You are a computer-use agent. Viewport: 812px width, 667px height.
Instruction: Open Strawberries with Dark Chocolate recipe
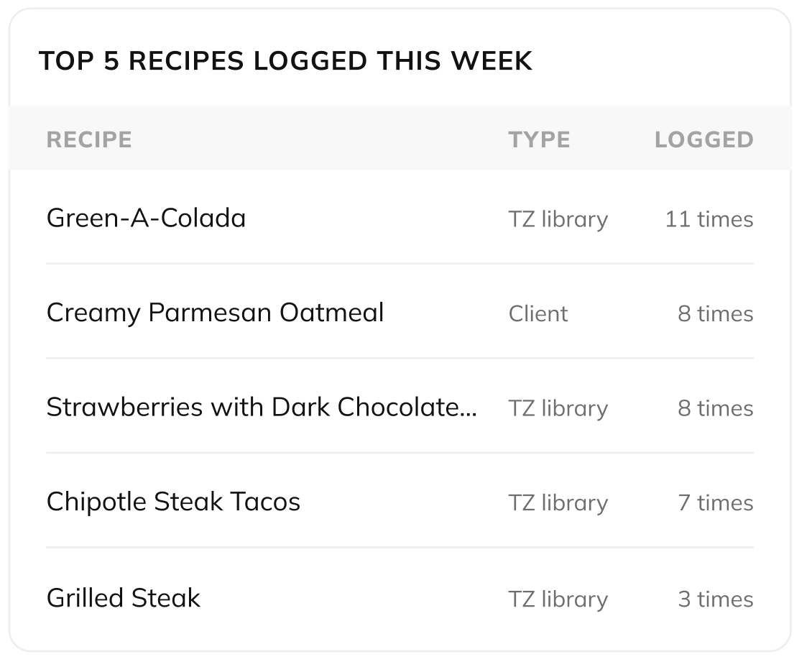point(262,408)
